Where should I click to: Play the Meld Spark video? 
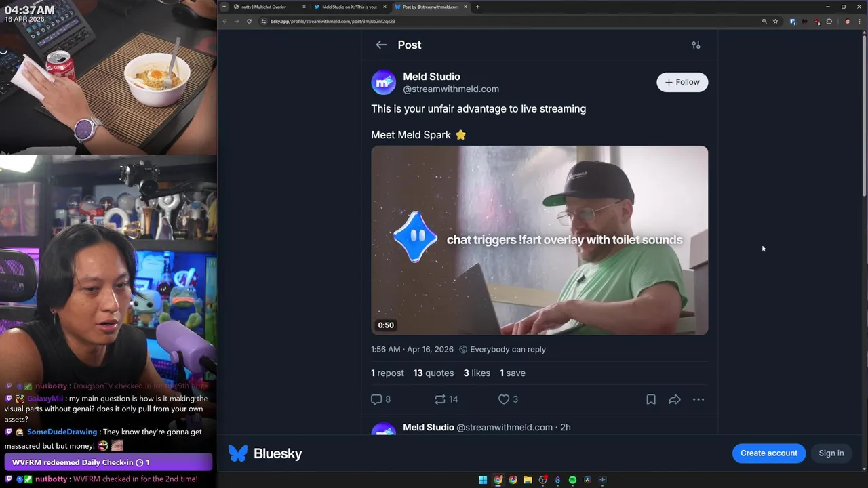click(x=539, y=240)
